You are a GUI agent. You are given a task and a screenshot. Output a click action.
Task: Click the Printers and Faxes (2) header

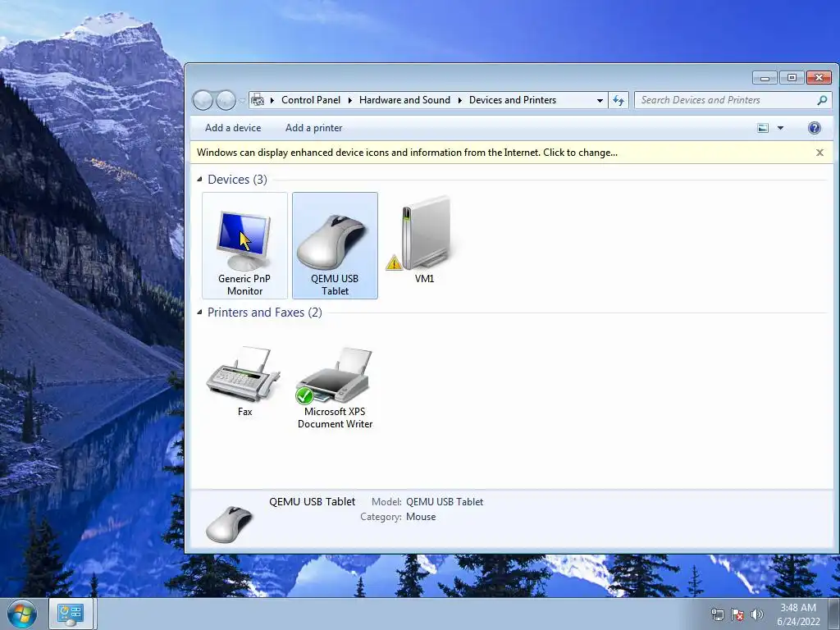pos(265,313)
